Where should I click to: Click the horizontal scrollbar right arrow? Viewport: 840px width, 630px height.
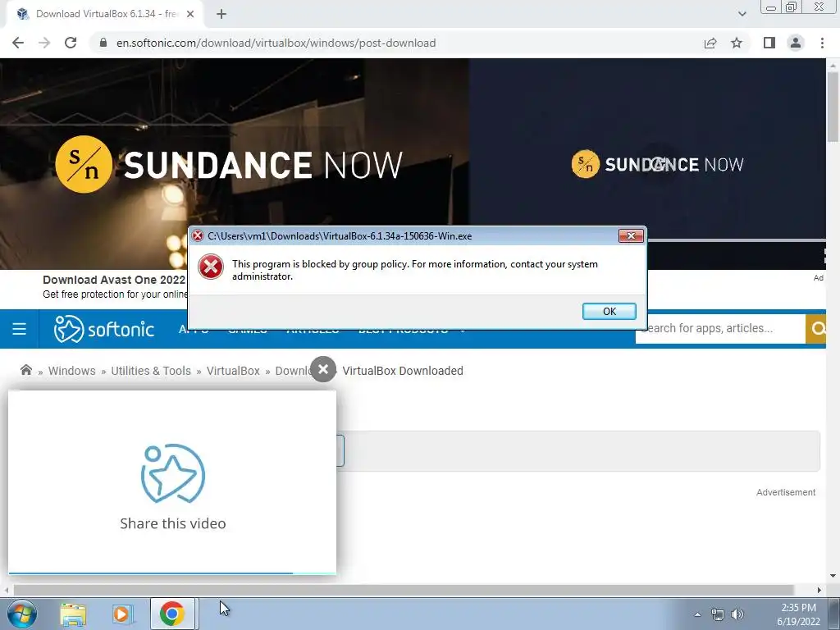coord(819,591)
